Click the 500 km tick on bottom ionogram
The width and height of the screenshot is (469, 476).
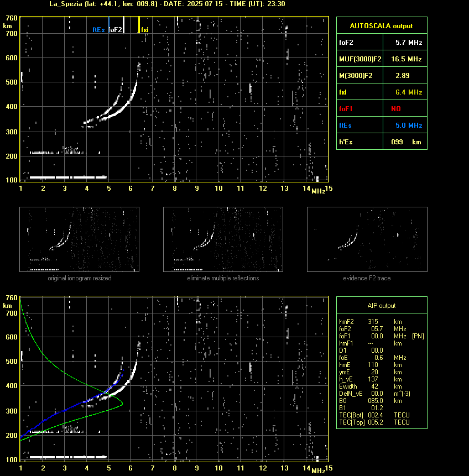tap(12, 361)
